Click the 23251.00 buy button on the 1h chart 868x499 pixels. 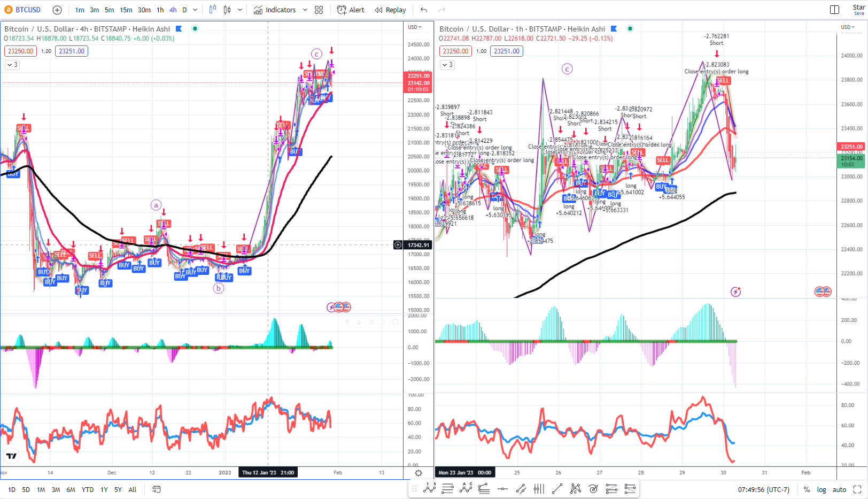tap(507, 51)
